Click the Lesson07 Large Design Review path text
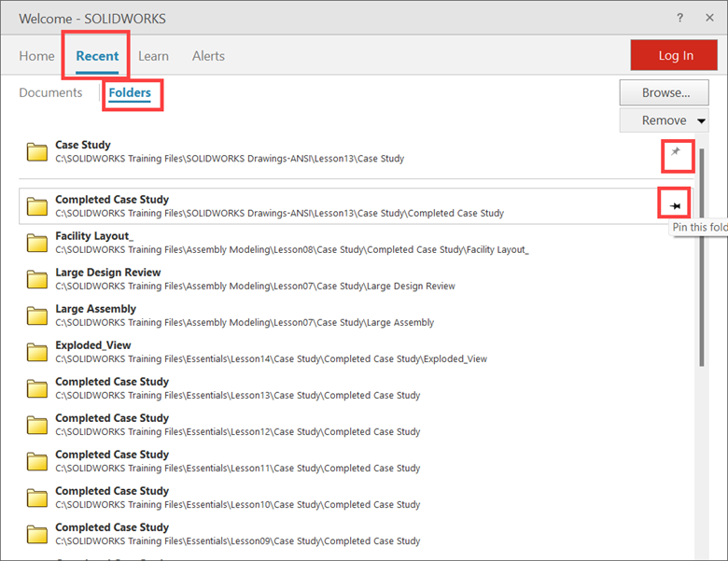This screenshot has width=728, height=561. (256, 286)
